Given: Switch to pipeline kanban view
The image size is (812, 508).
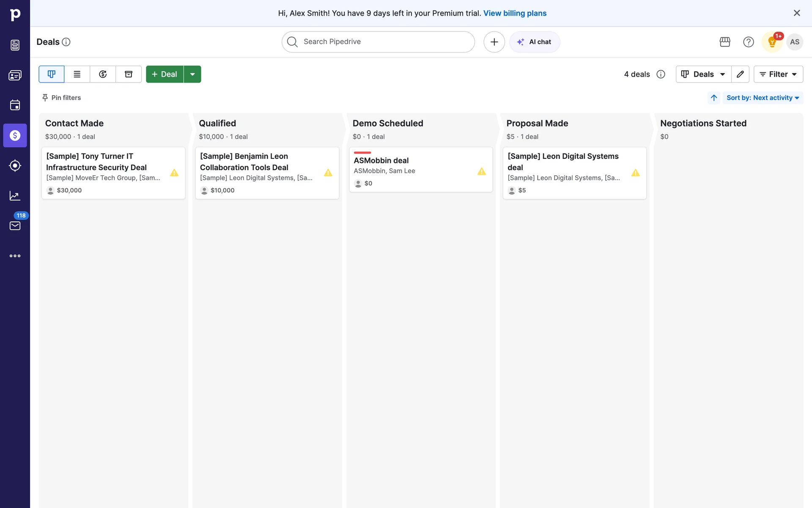Looking at the screenshot, I should 52,75.
